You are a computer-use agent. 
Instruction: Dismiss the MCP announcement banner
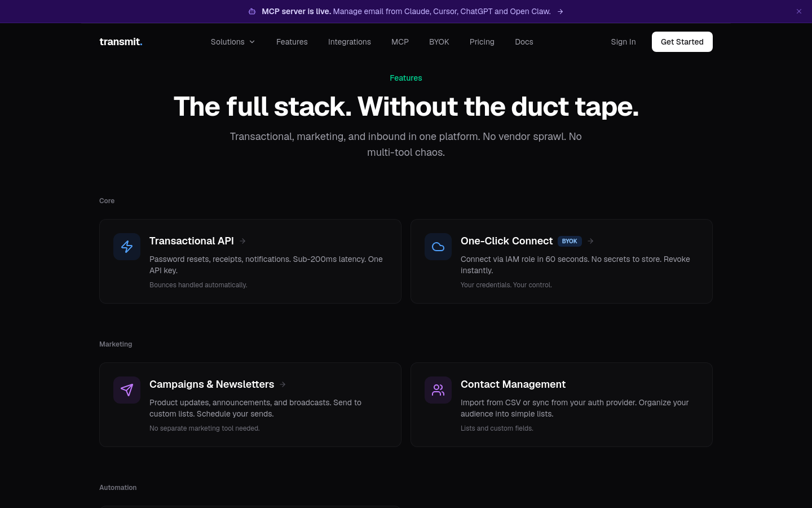coord(799,11)
